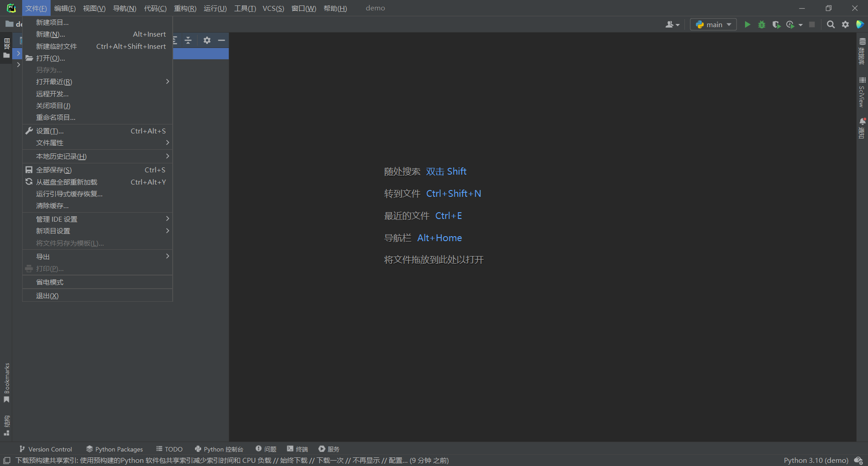This screenshot has width=868, height=466.
Task: Choose Invalidate Caches entry
Action: coord(98,206)
